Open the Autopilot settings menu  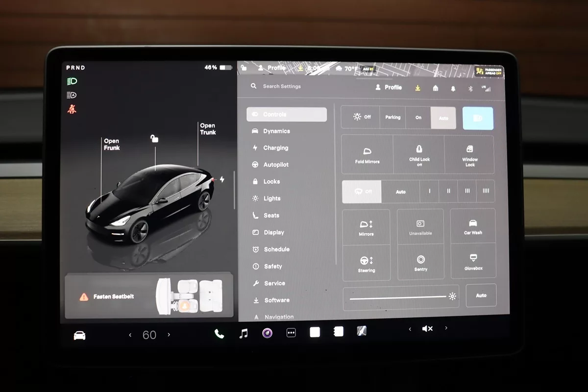point(276,165)
